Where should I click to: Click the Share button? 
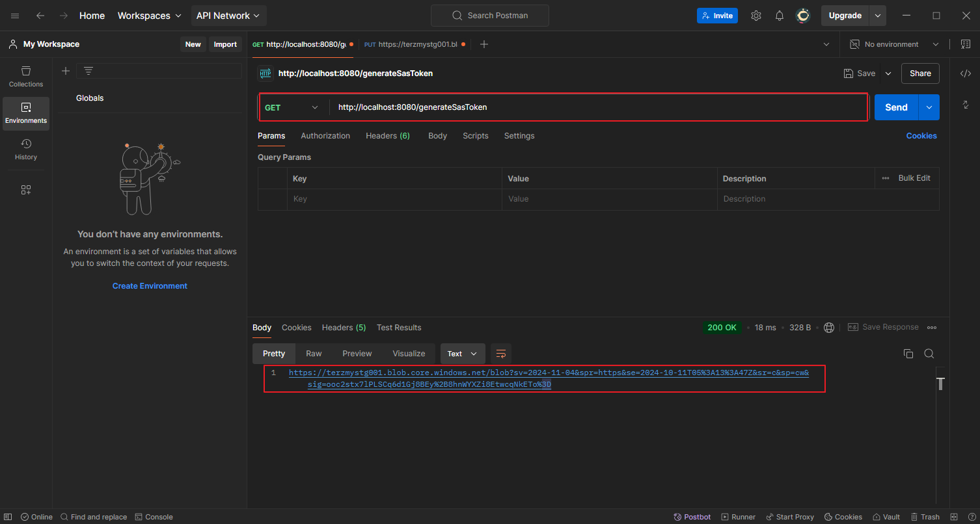(920, 73)
